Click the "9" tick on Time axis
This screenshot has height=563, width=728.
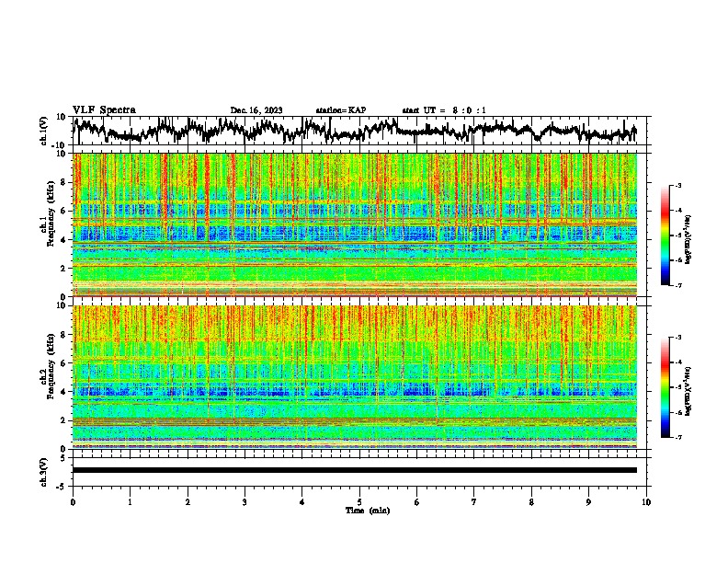(588, 502)
